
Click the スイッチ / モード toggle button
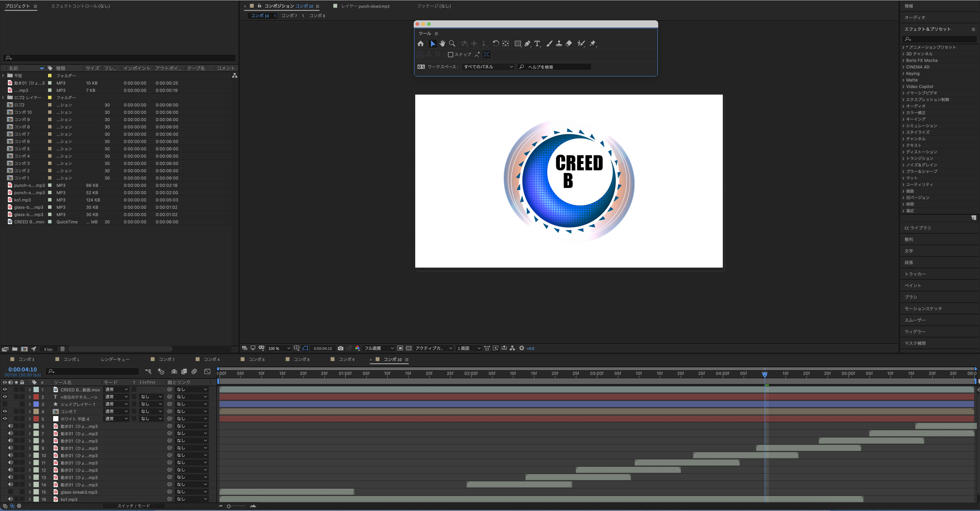pyautogui.click(x=134, y=506)
